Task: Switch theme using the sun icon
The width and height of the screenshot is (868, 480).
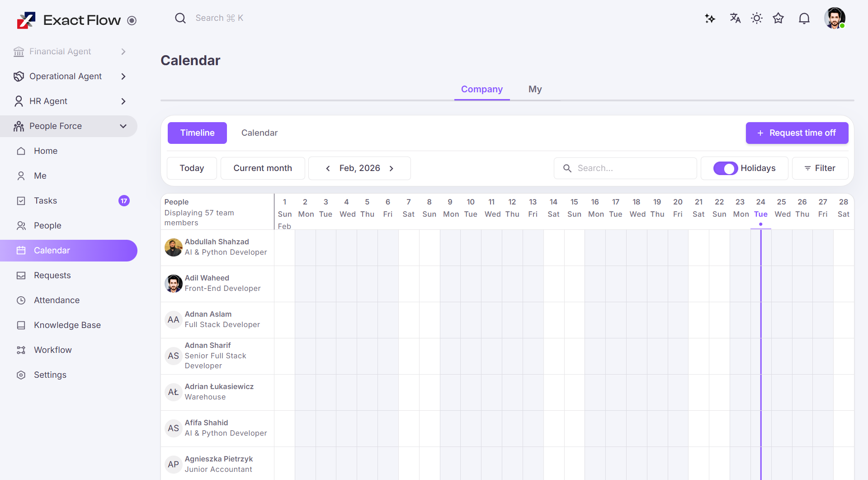Action: coord(756,18)
